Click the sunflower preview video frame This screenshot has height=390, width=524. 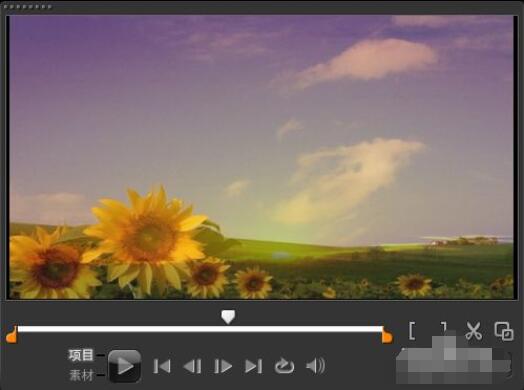pyautogui.click(x=261, y=157)
